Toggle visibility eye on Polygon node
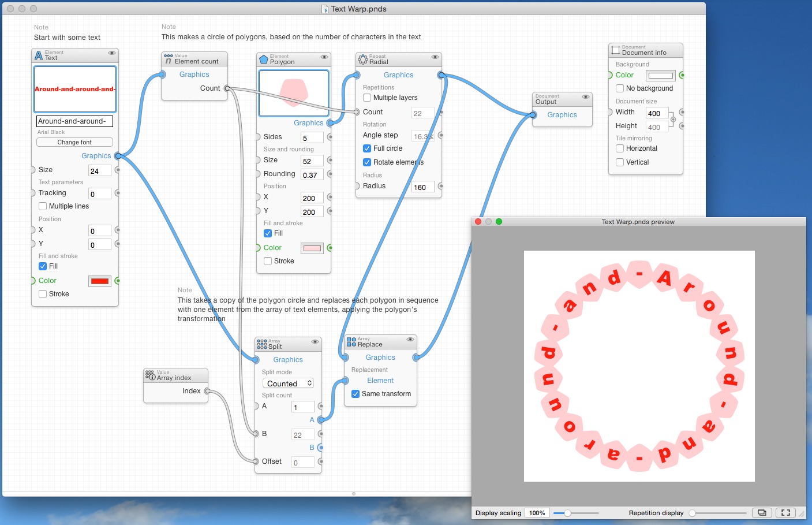812x525 pixels. (324, 57)
